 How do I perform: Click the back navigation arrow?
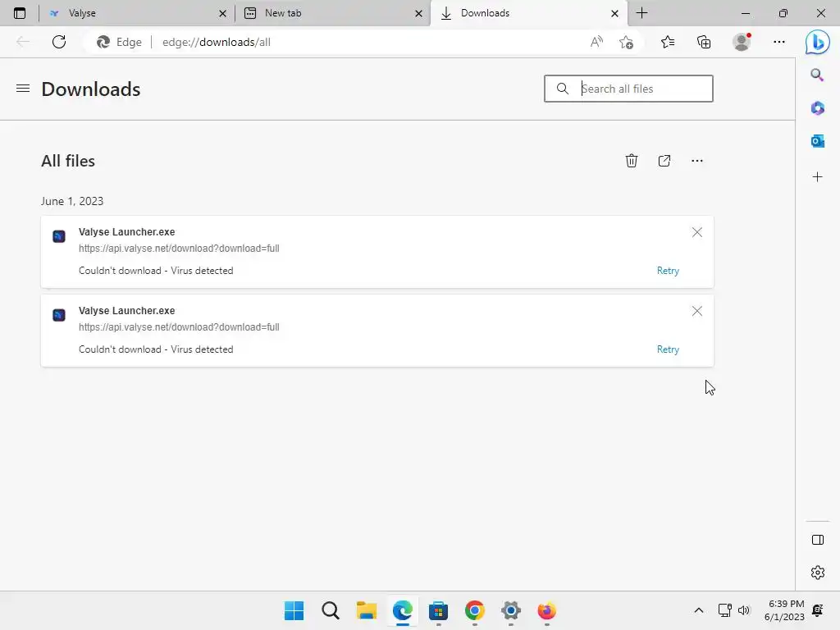point(23,42)
